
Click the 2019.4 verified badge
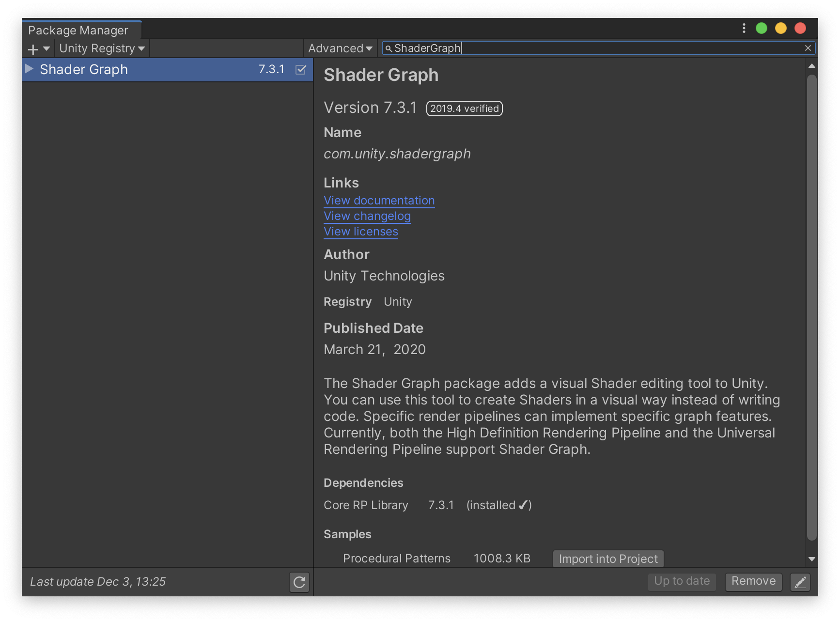click(464, 109)
